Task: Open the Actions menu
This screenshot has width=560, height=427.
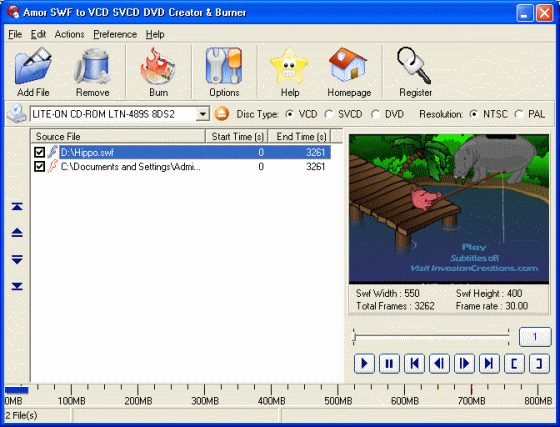Action: coord(69,34)
